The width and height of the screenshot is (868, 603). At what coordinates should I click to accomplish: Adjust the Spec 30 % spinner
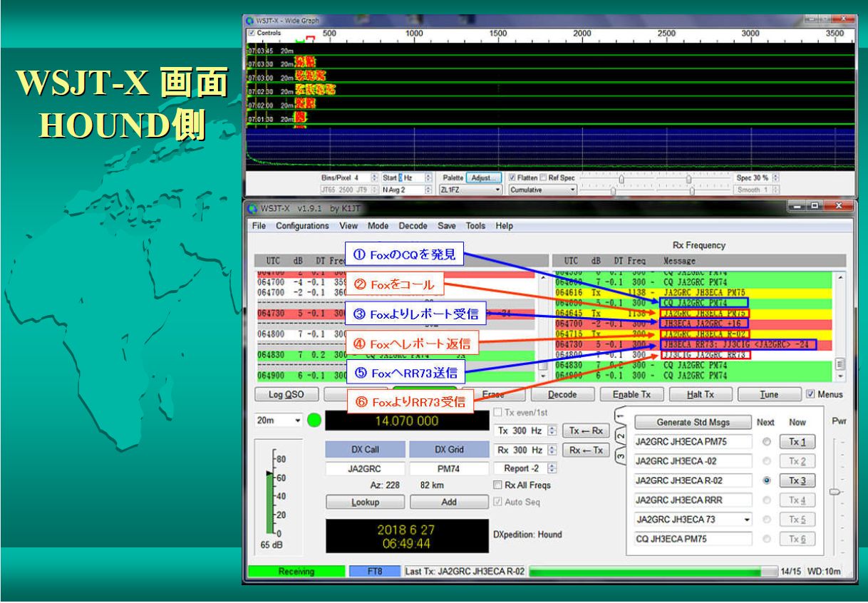pos(776,177)
